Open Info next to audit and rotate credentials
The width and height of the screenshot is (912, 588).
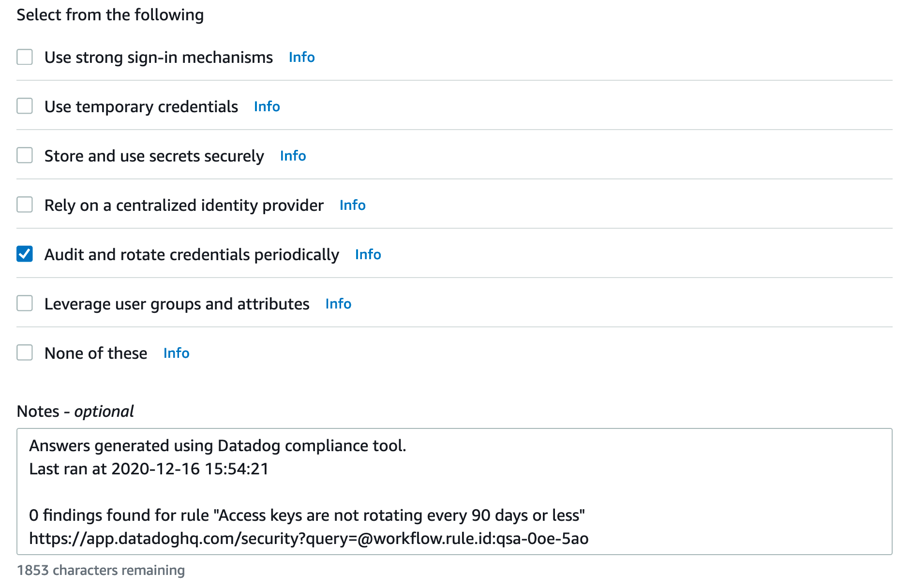pos(367,254)
